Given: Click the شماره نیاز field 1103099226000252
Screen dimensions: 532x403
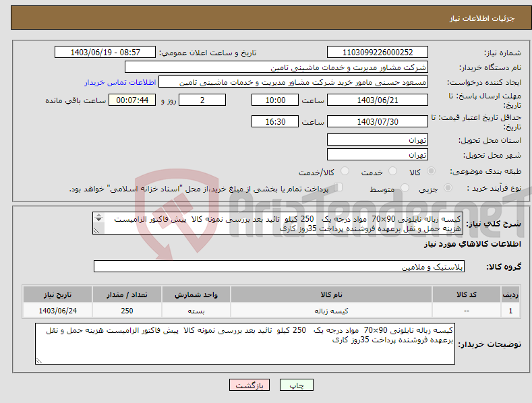Looking at the screenshot, I should click(x=378, y=53).
